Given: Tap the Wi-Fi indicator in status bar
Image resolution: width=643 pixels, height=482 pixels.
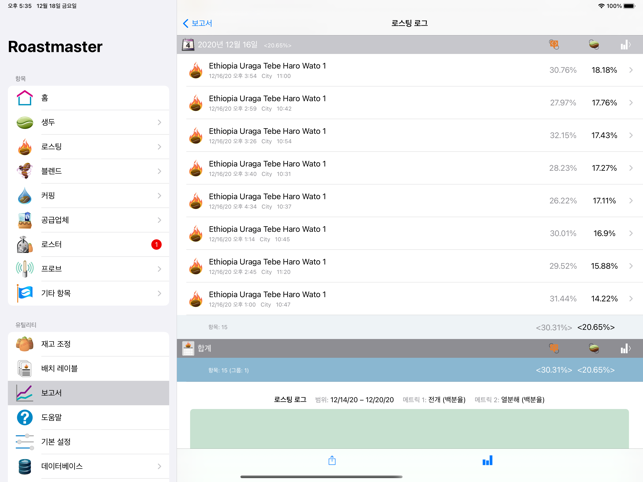Looking at the screenshot, I should tap(602, 6).
